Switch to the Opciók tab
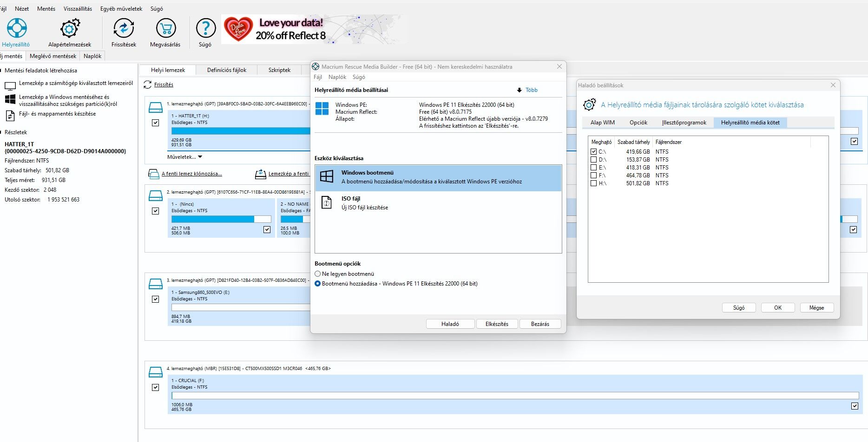The height and width of the screenshot is (442, 868). [x=638, y=123]
